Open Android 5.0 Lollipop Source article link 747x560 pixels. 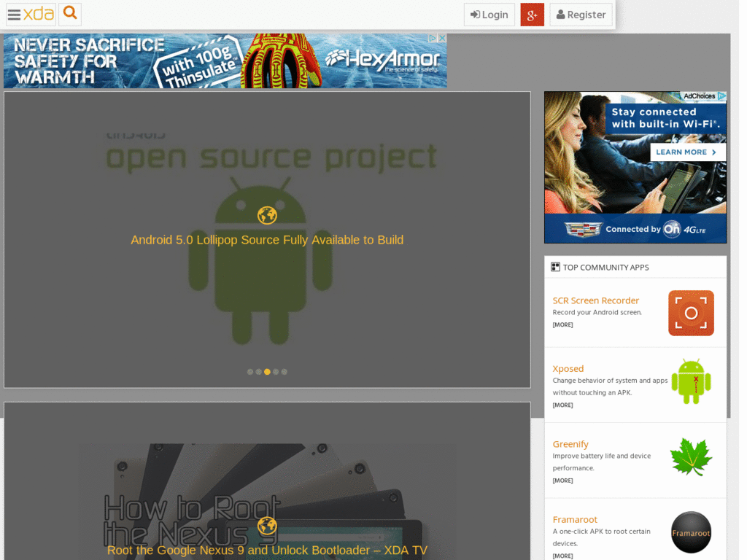267,240
